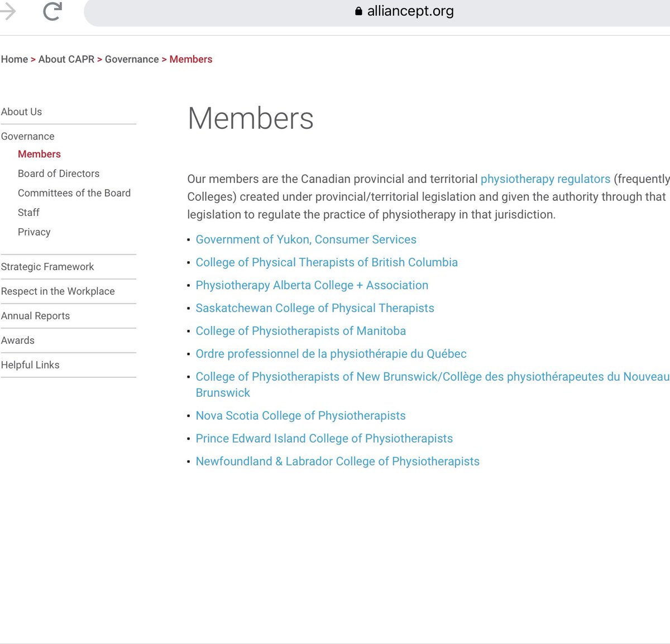Open Board of Directors page
Viewport: 670px width, 644px height.
pos(59,174)
